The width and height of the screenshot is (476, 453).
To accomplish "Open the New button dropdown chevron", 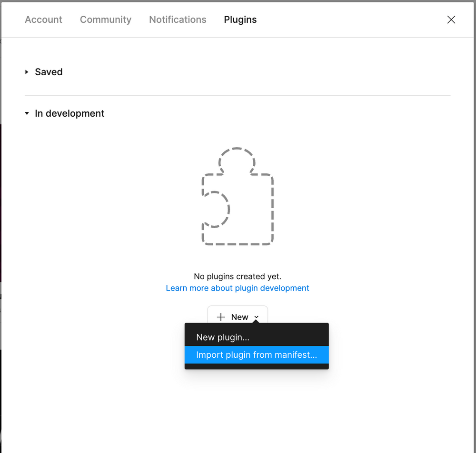I will click(x=257, y=317).
